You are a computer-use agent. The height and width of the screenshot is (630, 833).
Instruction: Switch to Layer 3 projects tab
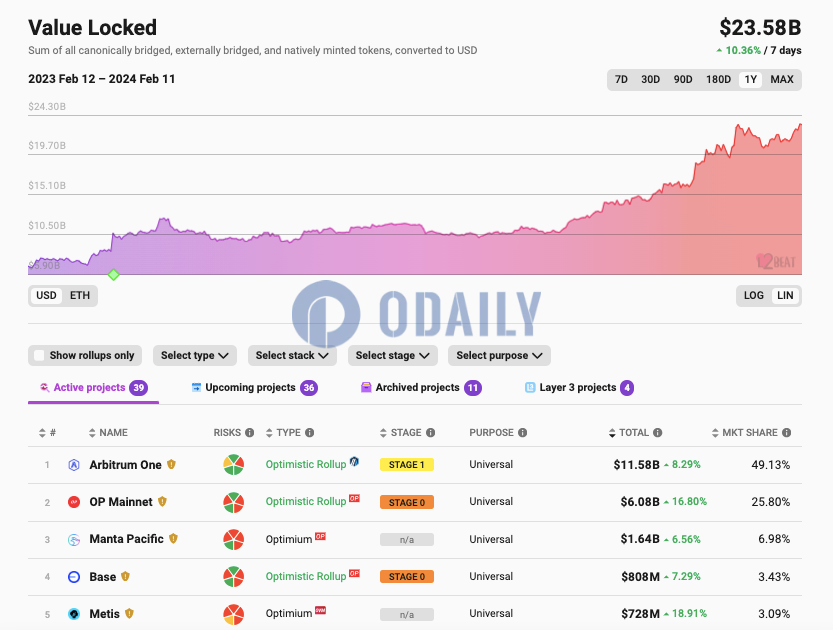click(579, 388)
